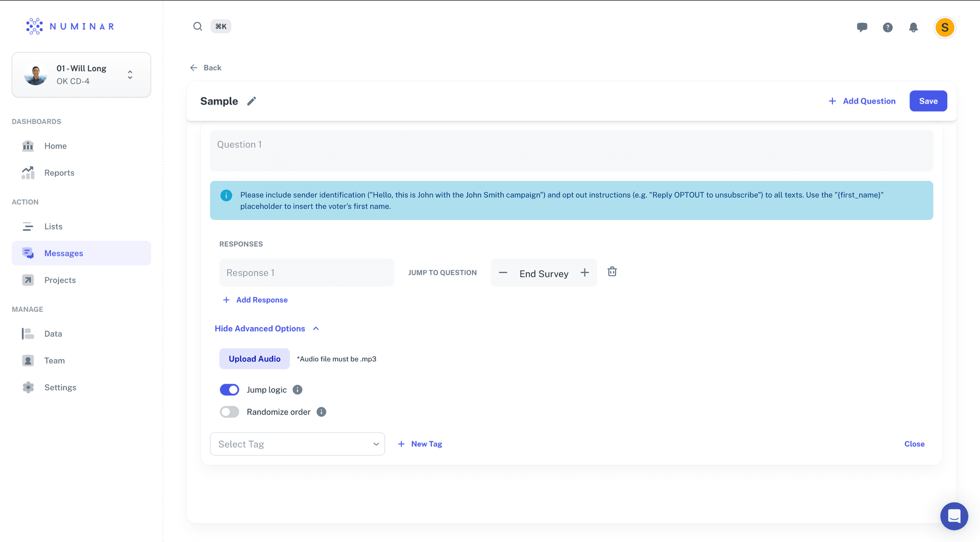
Task: Click Upload Audio button
Action: (x=254, y=359)
